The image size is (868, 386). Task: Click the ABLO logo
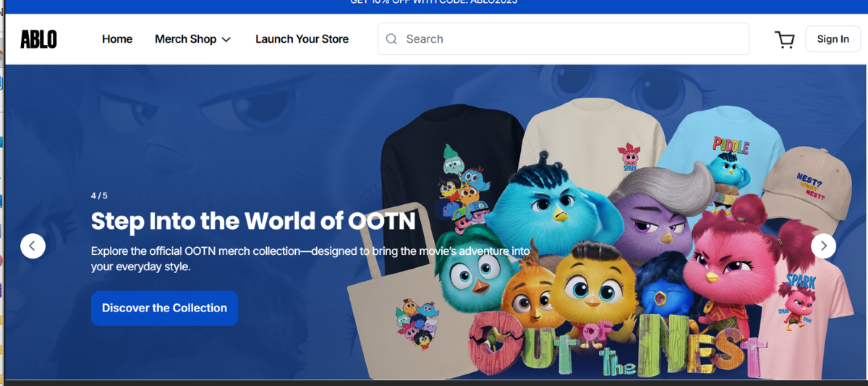coord(38,39)
